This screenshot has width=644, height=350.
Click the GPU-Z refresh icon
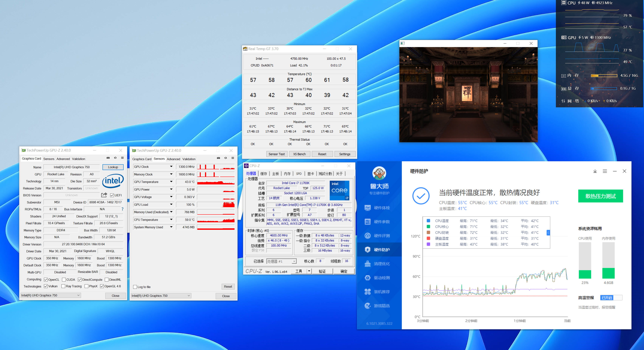115,158
